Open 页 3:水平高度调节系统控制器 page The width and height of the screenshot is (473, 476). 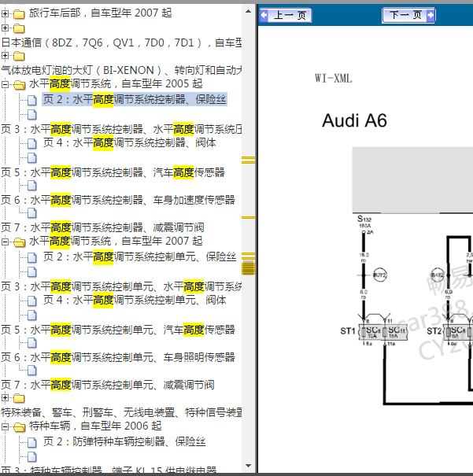(x=121, y=129)
